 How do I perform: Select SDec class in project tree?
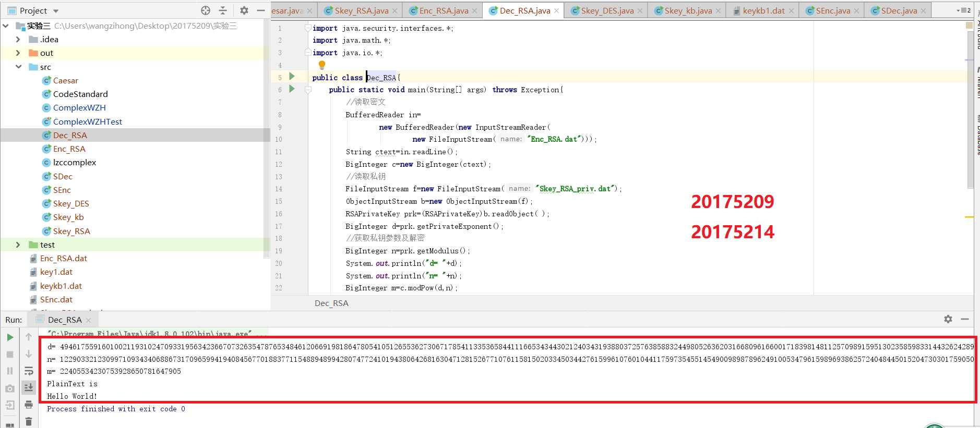tap(63, 176)
